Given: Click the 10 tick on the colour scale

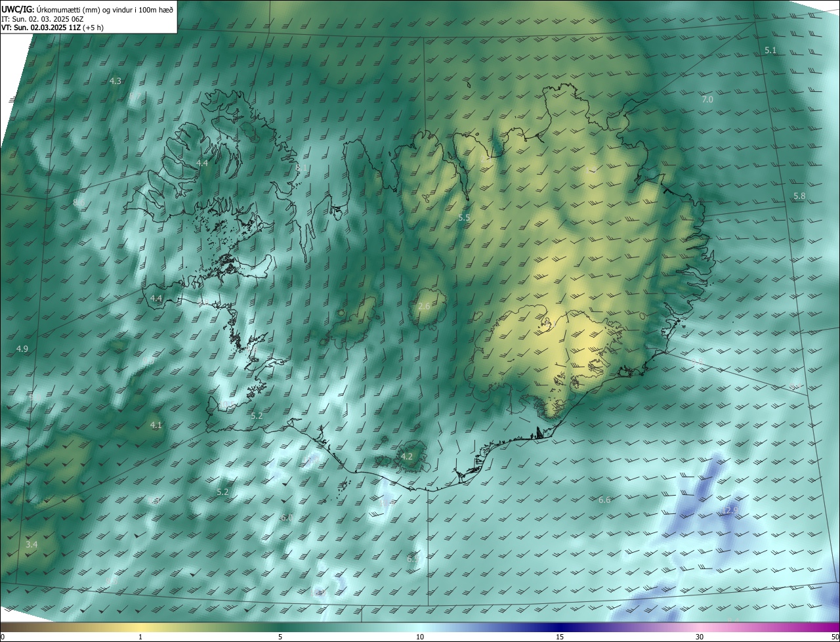Looking at the screenshot, I should (x=420, y=637).
